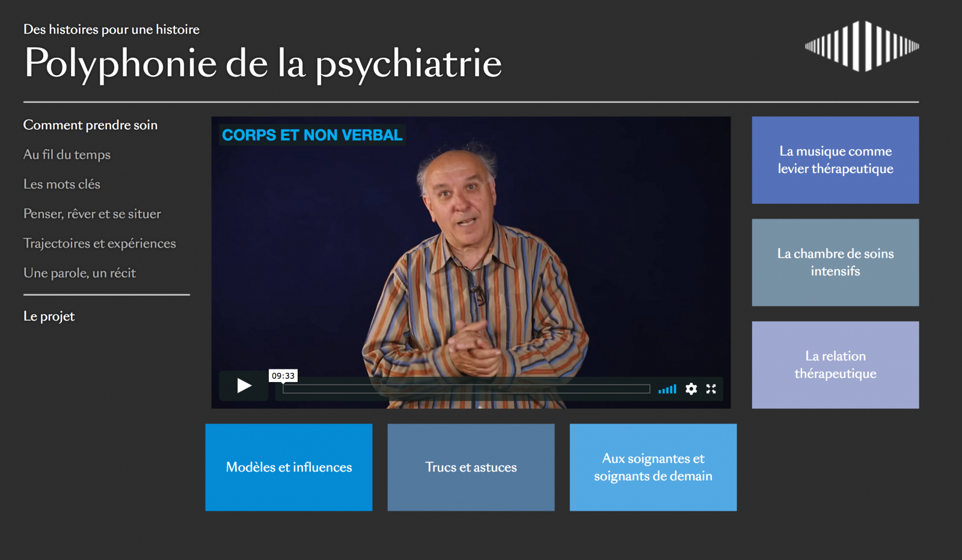This screenshot has height=560, width=962.
Task: Open Les mots clés section
Action: coord(62,184)
